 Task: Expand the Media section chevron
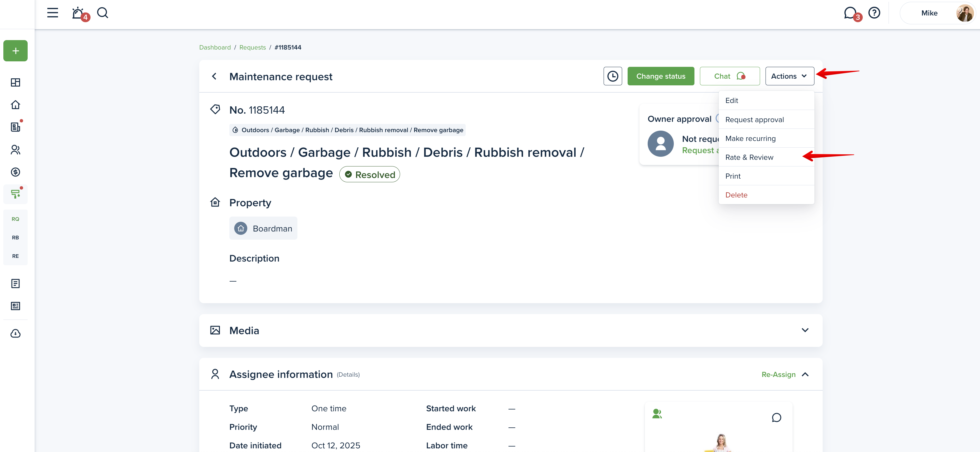(805, 330)
